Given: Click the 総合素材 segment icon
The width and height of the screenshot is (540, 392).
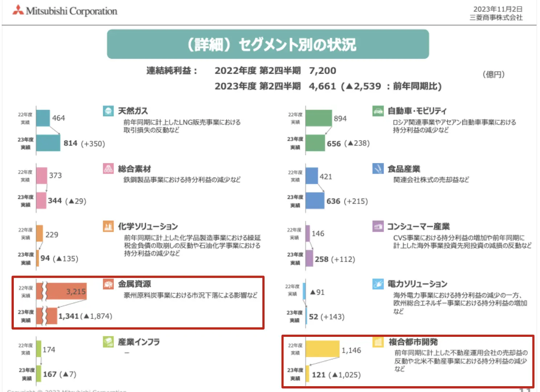Looking at the screenshot, I should pyautogui.click(x=108, y=168).
